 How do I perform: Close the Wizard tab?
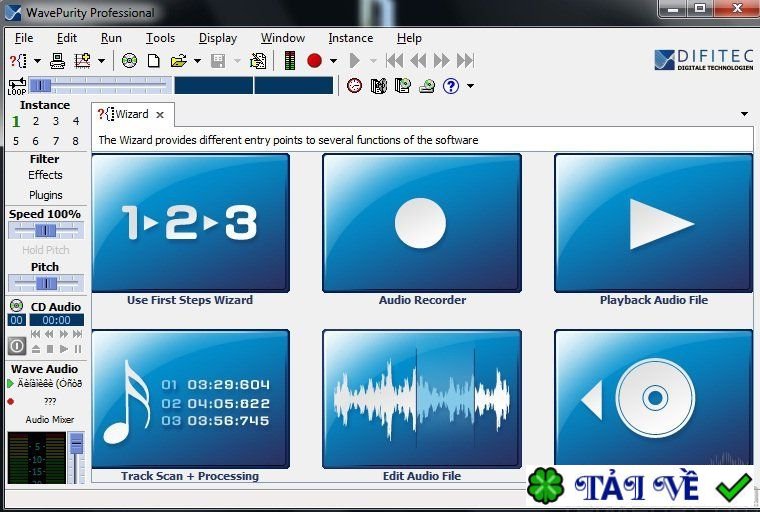click(x=160, y=114)
